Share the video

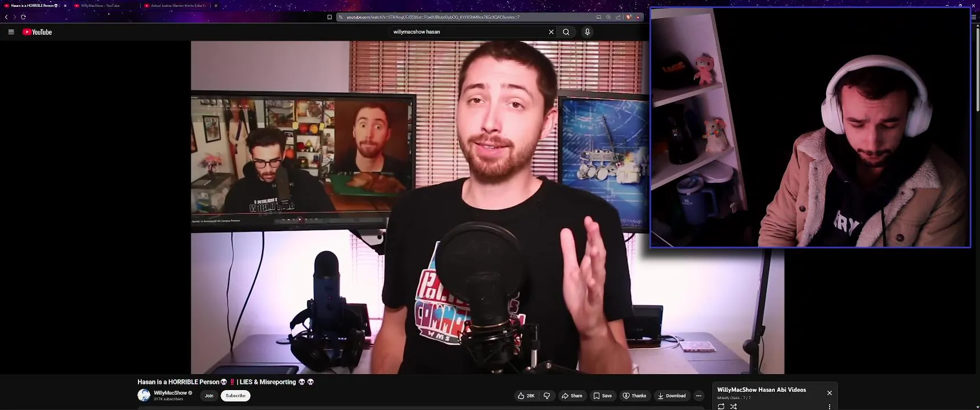pyautogui.click(x=571, y=396)
